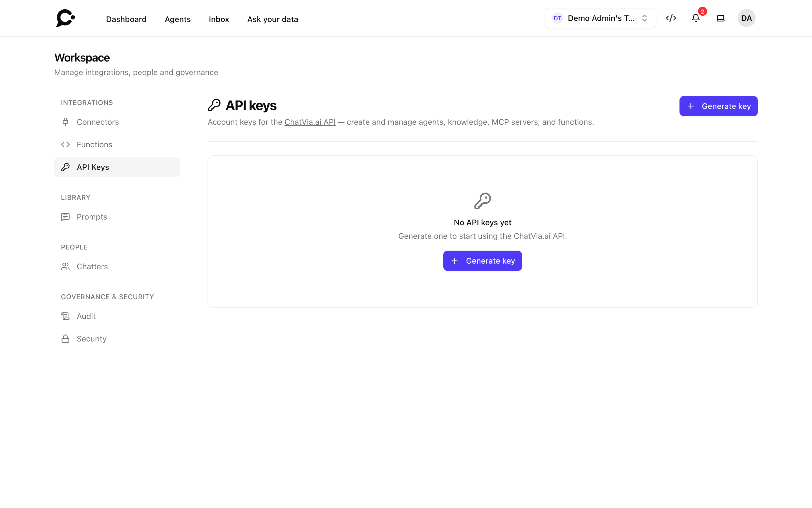Click the key icon next to API keys heading
Screen dimensions: 812x508
pos(214,105)
